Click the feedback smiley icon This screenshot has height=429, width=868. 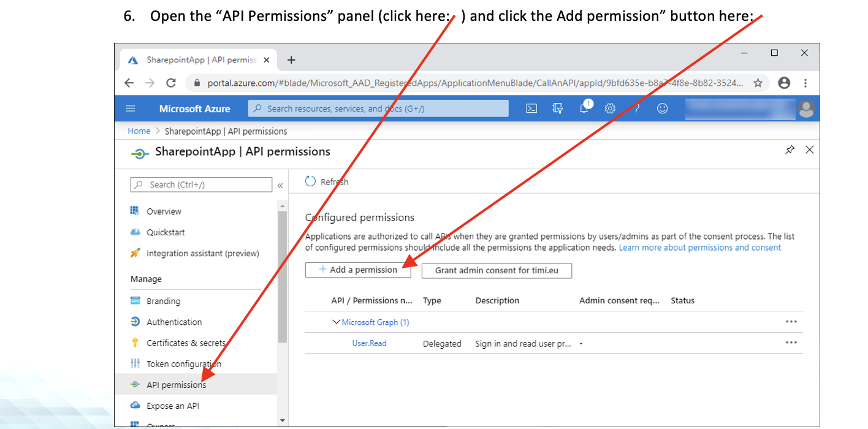point(662,108)
